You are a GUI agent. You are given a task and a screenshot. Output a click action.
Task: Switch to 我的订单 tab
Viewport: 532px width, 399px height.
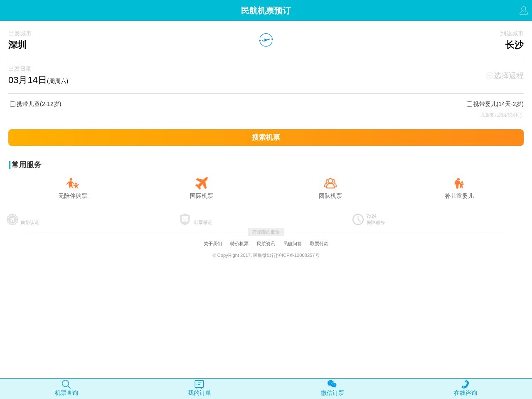199,388
